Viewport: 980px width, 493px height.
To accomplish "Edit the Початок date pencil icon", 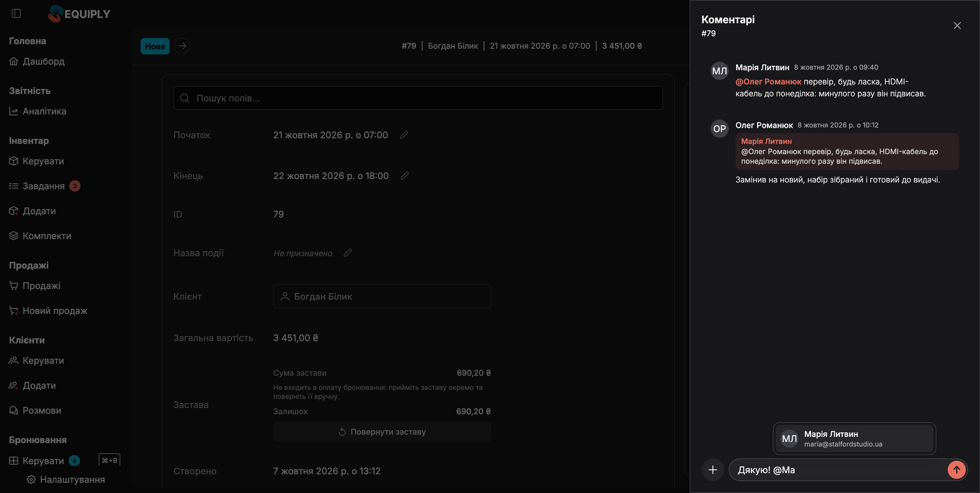I will (x=404, y=135).
